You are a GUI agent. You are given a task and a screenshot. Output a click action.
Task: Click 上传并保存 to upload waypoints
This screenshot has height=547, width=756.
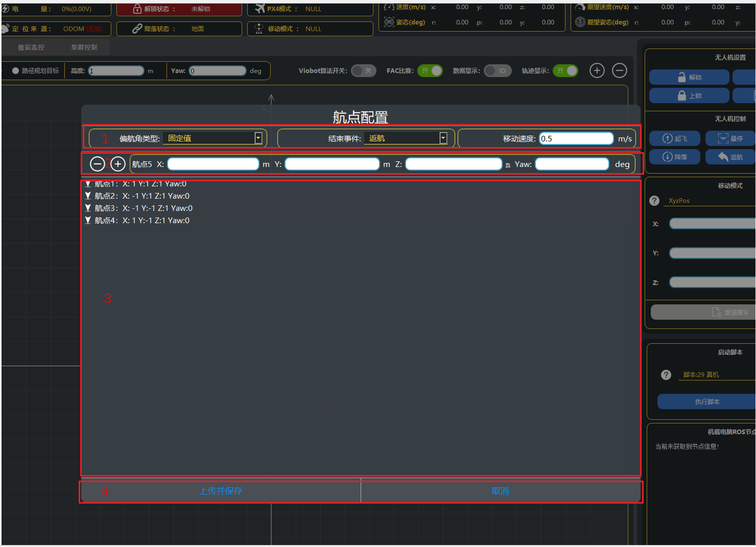pos(221,491)
